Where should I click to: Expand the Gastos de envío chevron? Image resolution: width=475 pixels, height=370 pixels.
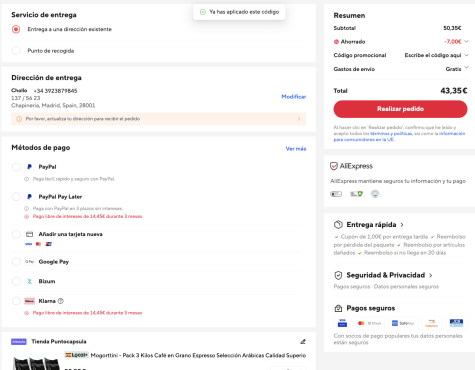pos(466,67)
